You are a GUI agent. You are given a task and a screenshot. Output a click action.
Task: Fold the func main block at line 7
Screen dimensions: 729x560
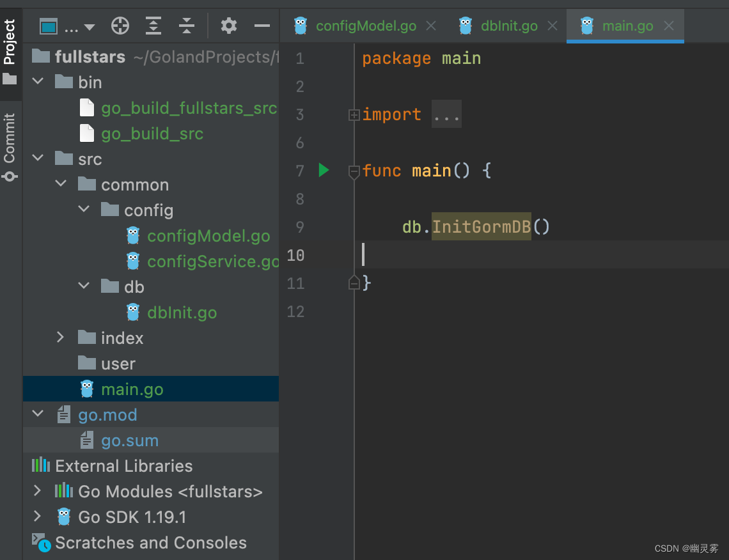pyautogui.click(x=354, y=171)
